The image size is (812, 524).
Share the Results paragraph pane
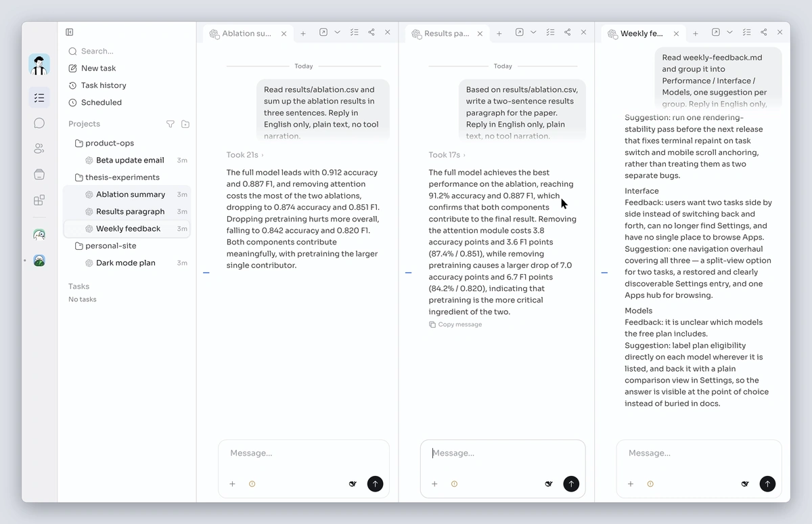click(x=567, y=32)
